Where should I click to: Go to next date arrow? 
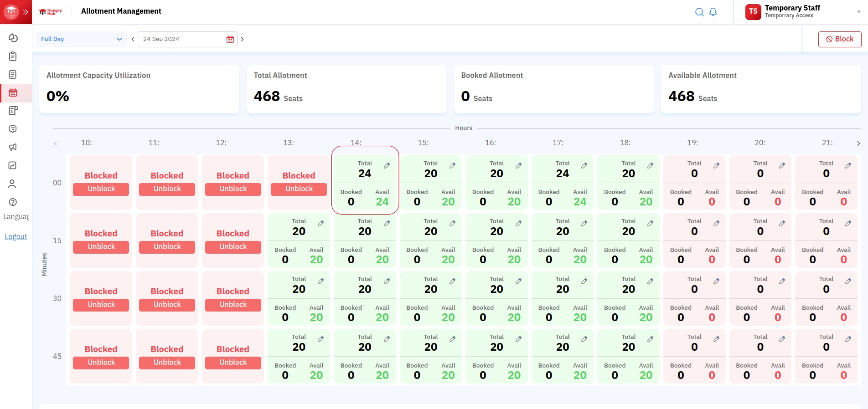(243, 39)
